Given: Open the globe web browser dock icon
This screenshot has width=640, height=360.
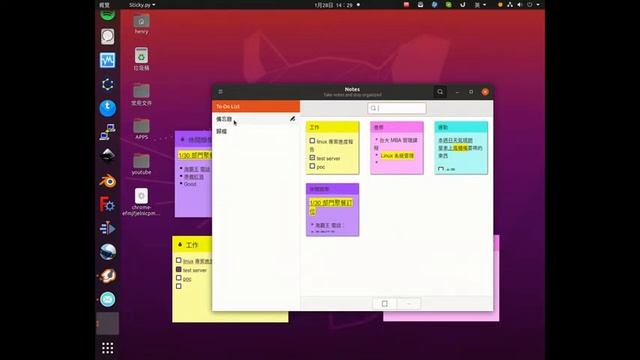Looking at the screenshot, I should (108, 252).
